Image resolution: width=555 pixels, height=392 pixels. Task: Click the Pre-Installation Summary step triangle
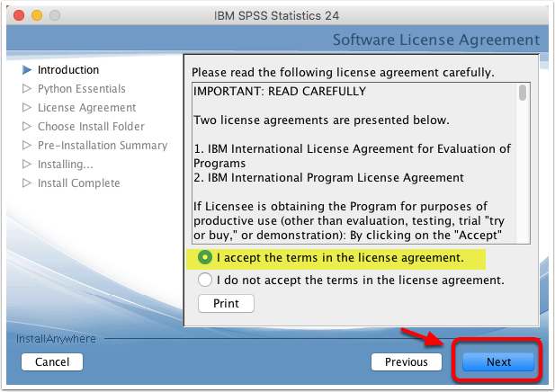point(27,145)
